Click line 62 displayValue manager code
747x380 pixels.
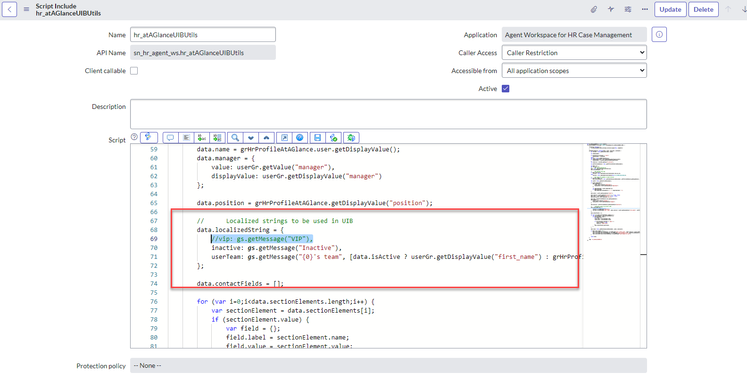point(297,176)
